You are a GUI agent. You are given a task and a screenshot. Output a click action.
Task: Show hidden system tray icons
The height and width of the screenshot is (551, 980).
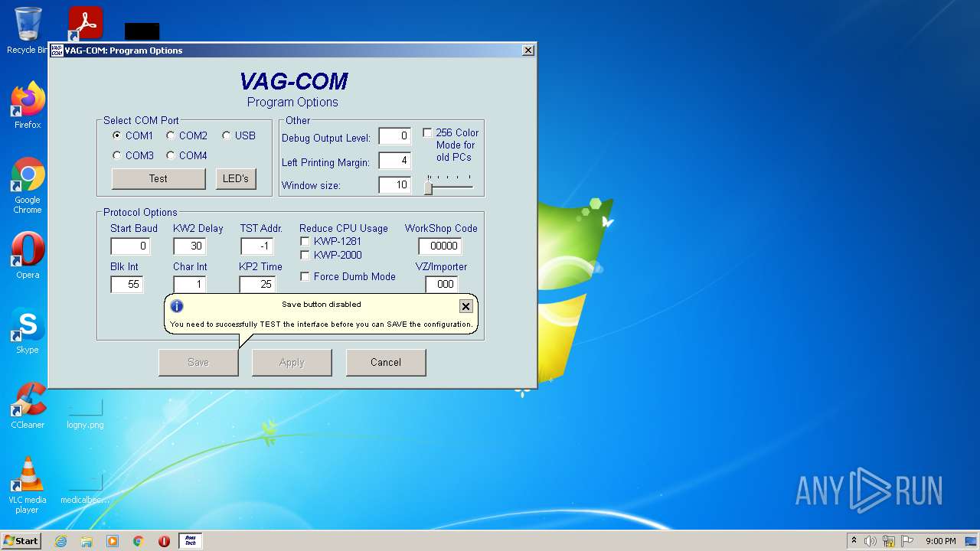click(x=854, y=541)
